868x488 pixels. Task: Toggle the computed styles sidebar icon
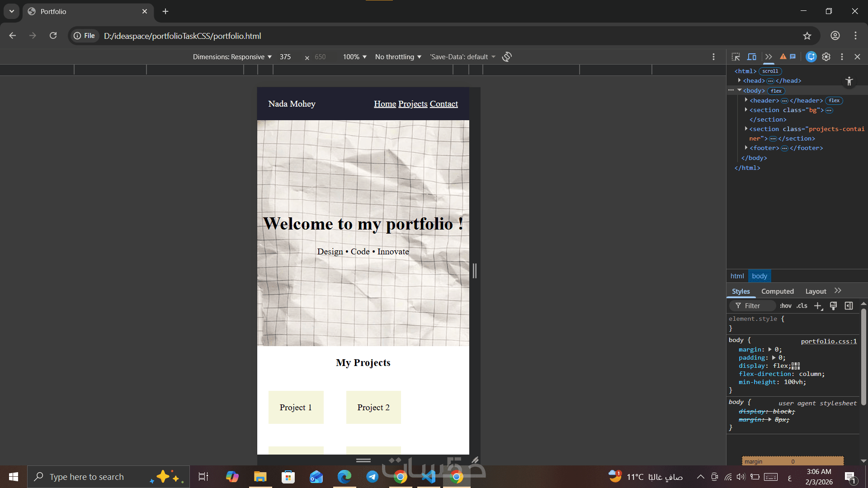click(x=849, y=306)
